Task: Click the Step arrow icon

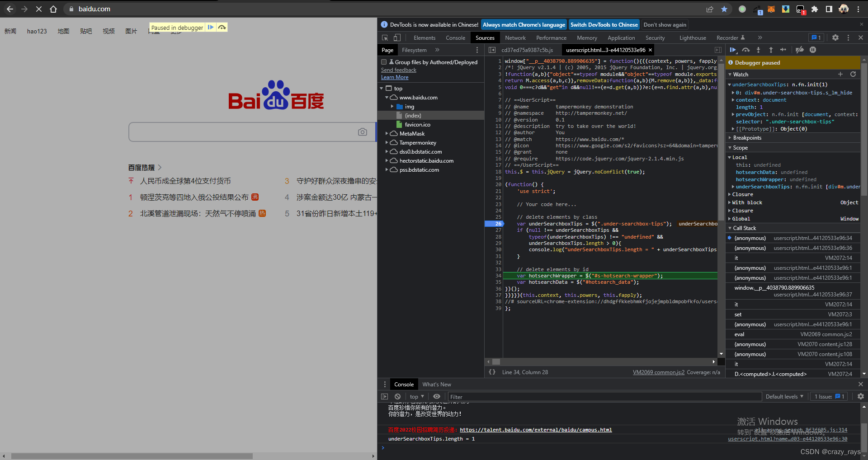Action: click(783, 50)
